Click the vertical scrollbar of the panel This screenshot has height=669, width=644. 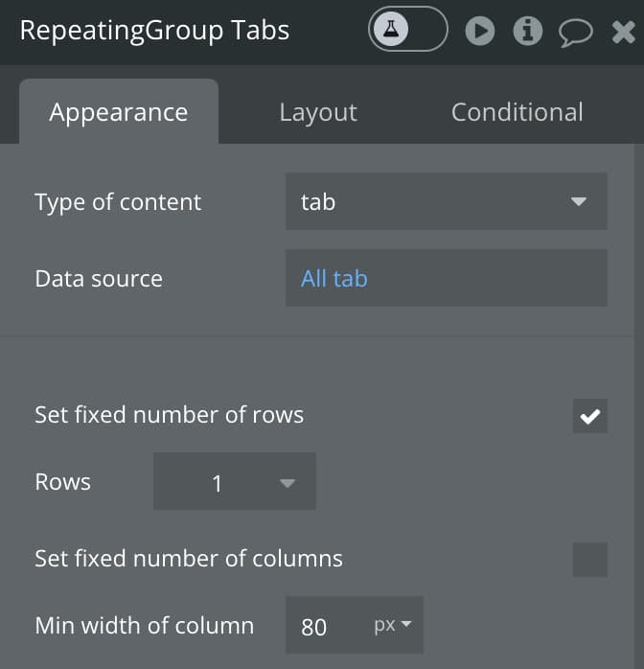[639, 405]
